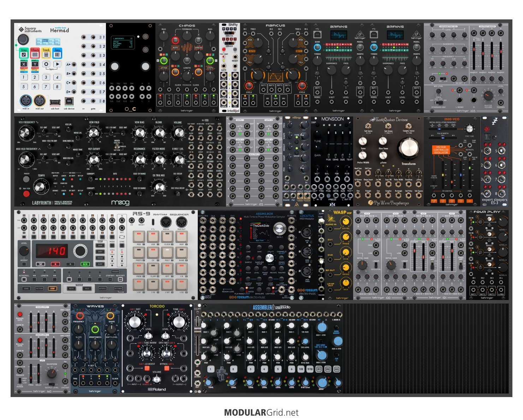The height and width of the screenshot is (420, 523).
Task: Select SONG mode on the RS-9
Action: (x=26, y=288)
